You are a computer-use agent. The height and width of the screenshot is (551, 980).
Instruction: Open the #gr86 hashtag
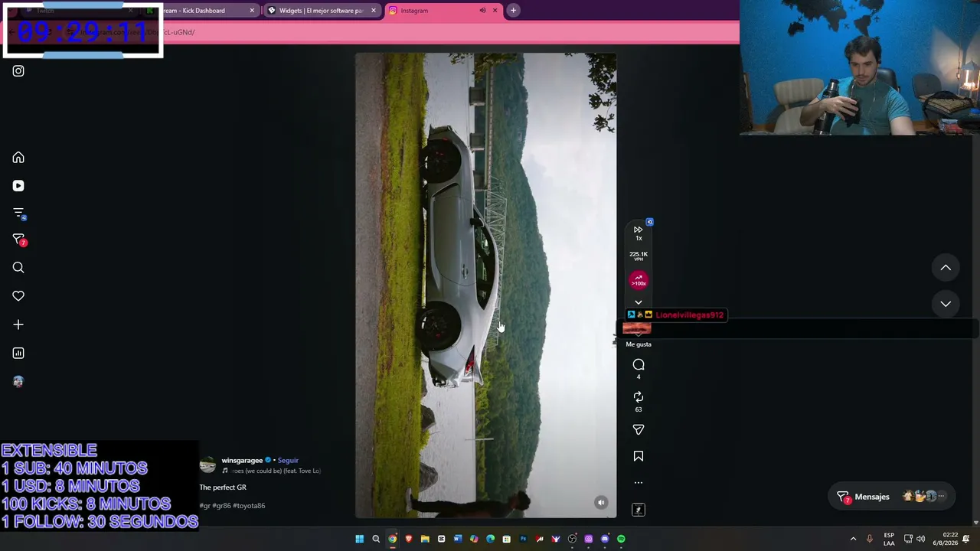(x=221, y=506)
